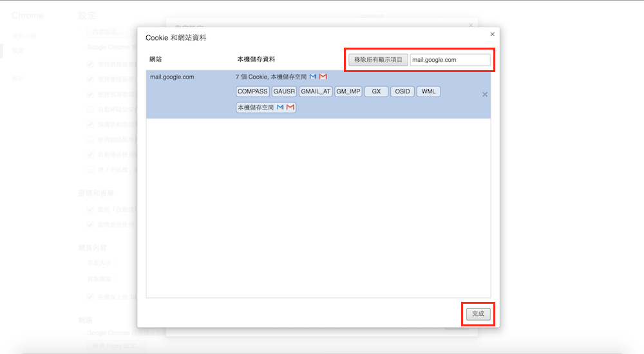Viewport: 644px width, 354px height.
Task: Close the Cookie 和網站資料 dialog
Action: [493, 34]
